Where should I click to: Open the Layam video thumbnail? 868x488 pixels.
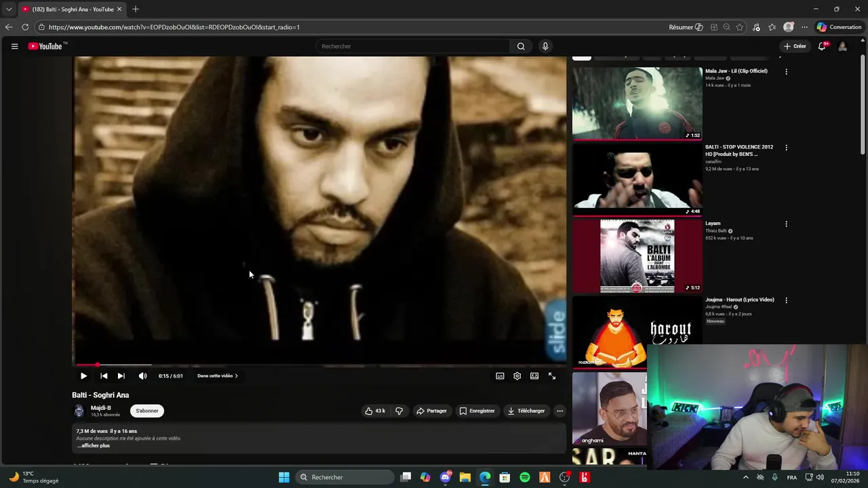pyautogui.click(x=637, y=256)
